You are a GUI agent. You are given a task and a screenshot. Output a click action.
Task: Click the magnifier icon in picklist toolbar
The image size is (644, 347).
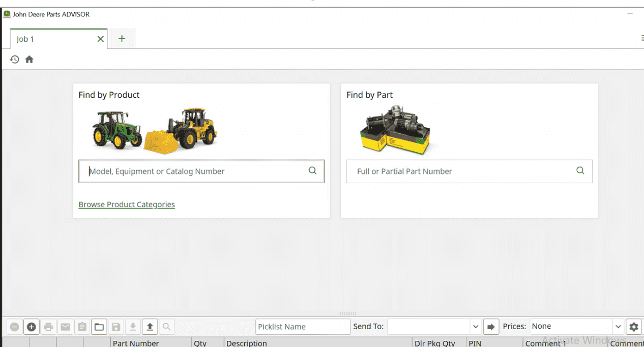167,327
